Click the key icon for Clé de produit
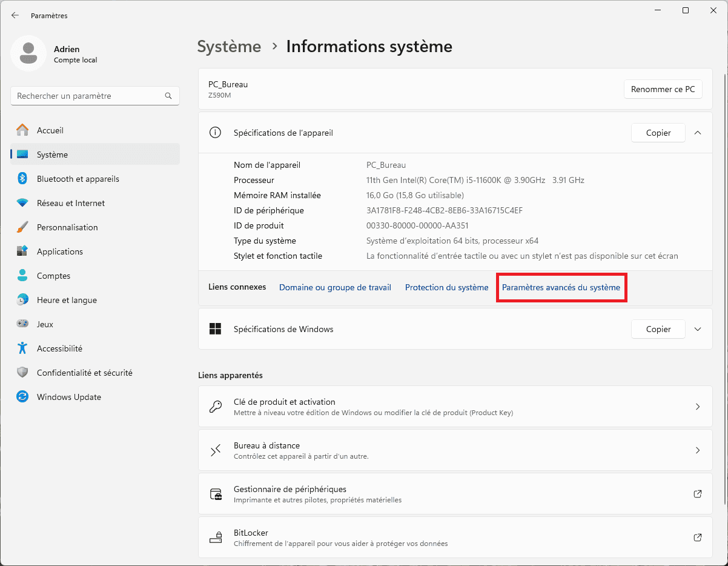Viewport: 728px width, 566px height. [215, 407]
